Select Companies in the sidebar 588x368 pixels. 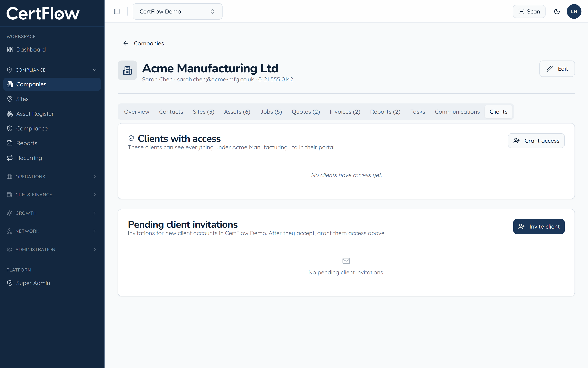[52, 84]
